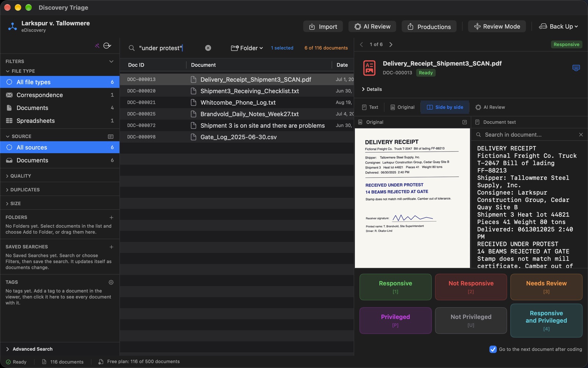588x368 pixels.
Task: Pop out the Original pane
Action: point(465,122)
